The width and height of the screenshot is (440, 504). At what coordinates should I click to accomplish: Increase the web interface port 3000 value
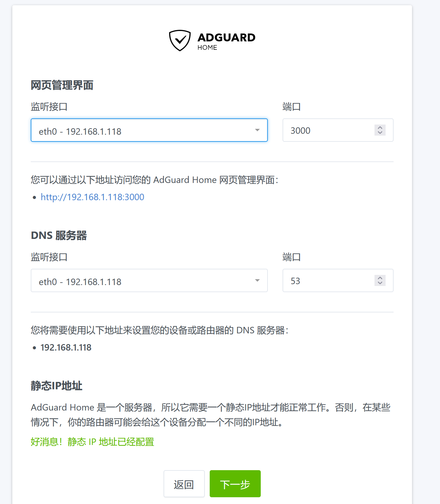click(380, 128)
